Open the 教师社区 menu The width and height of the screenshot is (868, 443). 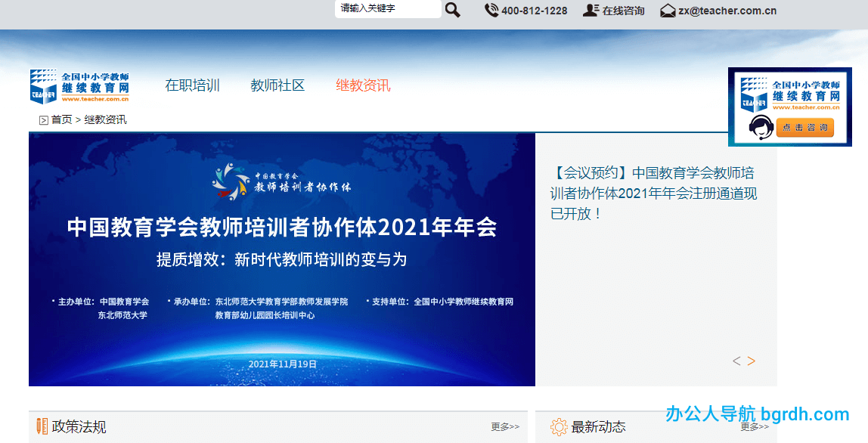point(277,85)
